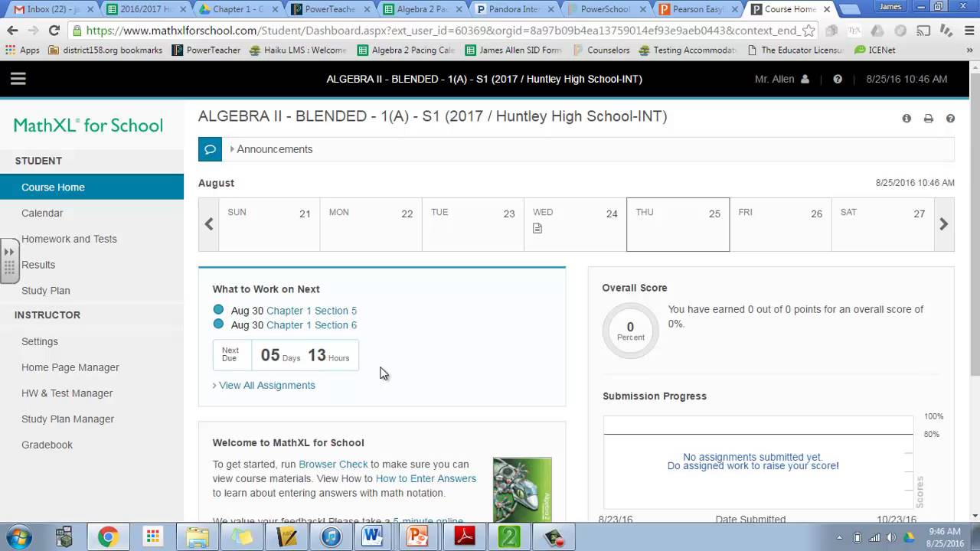The image size is (980, 551).
Task: Open PowerPoint from the taskbar
Action: click(x=417, y=536)
